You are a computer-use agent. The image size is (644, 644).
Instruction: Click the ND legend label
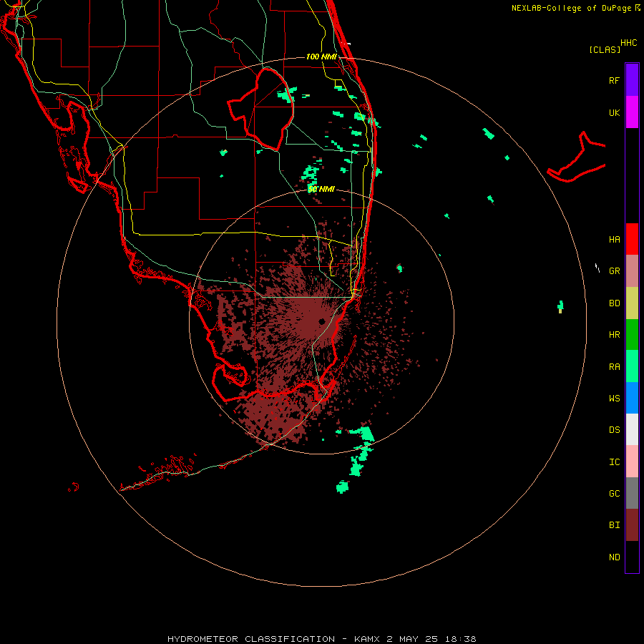pos(615,557)
